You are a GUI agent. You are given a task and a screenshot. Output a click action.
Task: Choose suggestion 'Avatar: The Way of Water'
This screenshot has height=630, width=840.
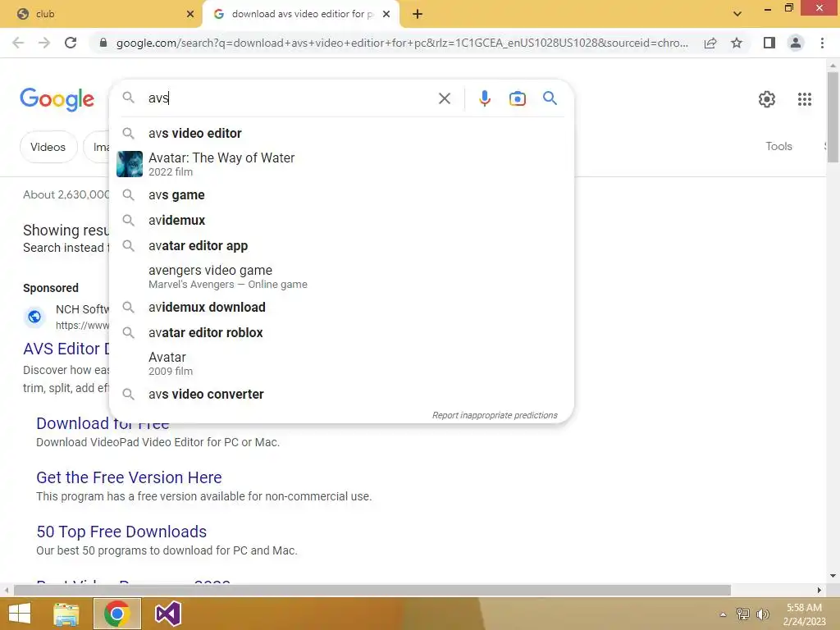point(341,164)
